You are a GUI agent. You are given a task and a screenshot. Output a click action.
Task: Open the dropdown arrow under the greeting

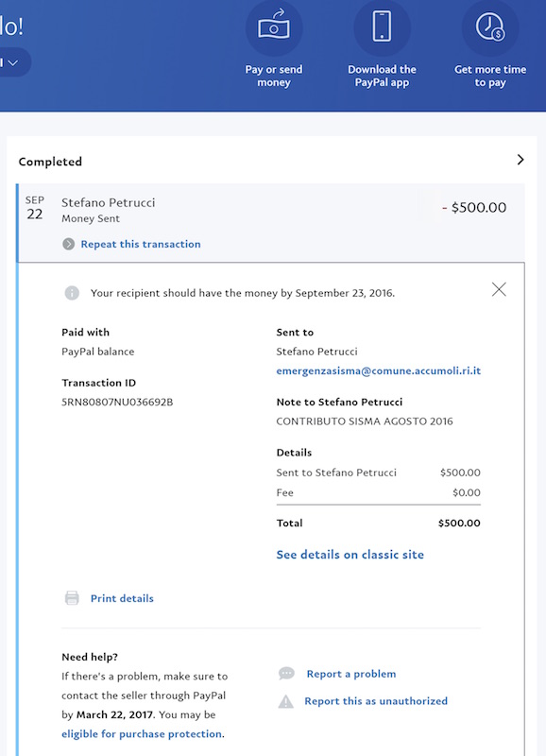tap(13, 62)
